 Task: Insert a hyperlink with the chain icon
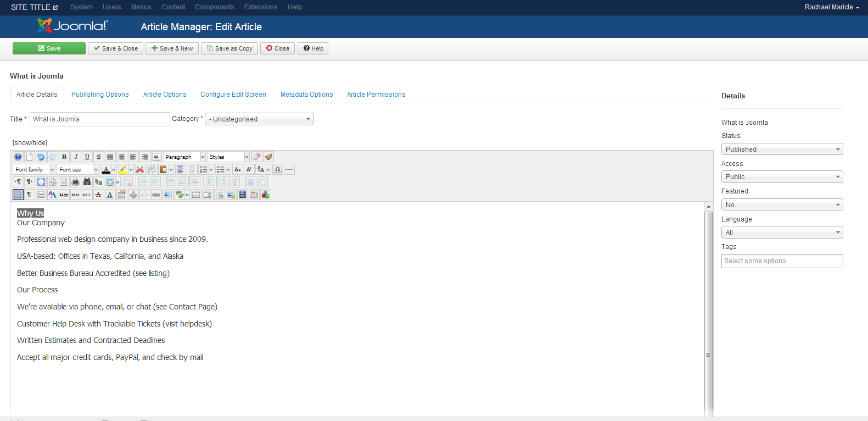click(x=156, y=195)
